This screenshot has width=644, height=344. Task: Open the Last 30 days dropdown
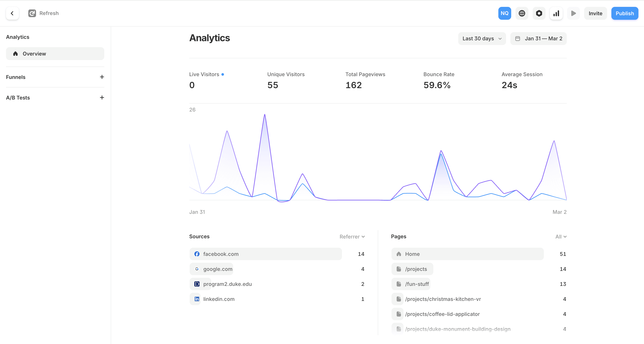[482, 39]
